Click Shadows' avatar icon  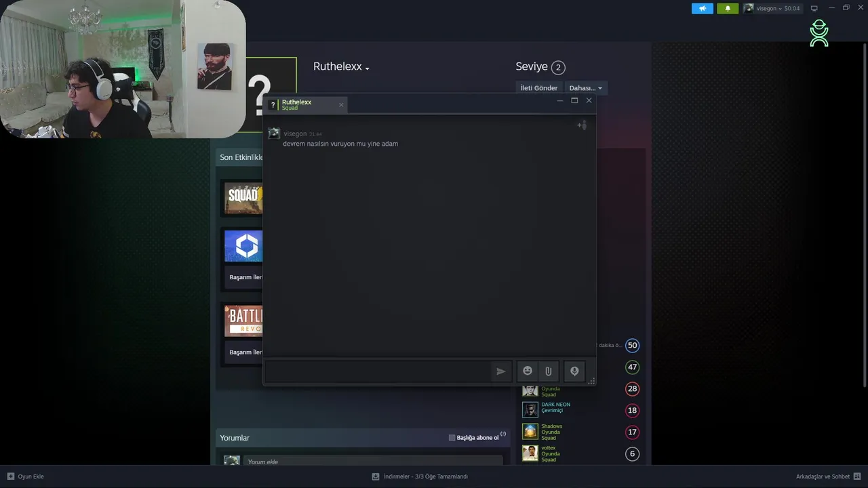(x=530, y=432)
